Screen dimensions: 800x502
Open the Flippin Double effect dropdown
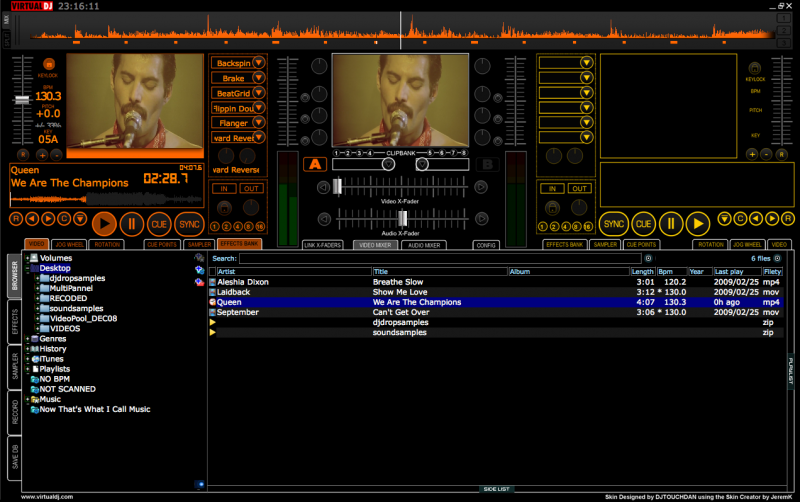[x=259, y=108]
